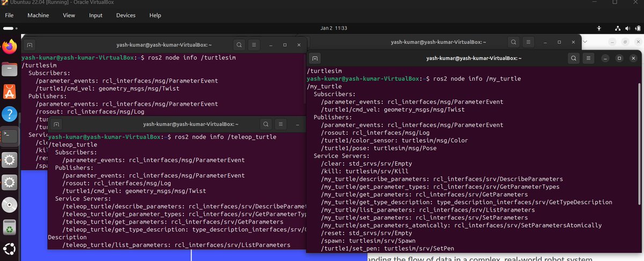The image size is (644, 261).
Task: Click '/my_turtle/set_parameters_atomically' service line
Action: pyautogui.click(x=461, y=226)
